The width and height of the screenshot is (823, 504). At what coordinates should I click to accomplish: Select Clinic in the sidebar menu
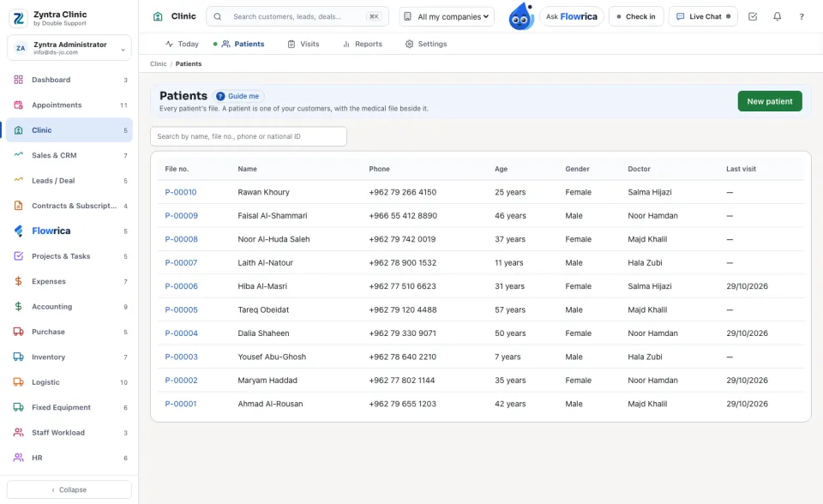(69, 130)
